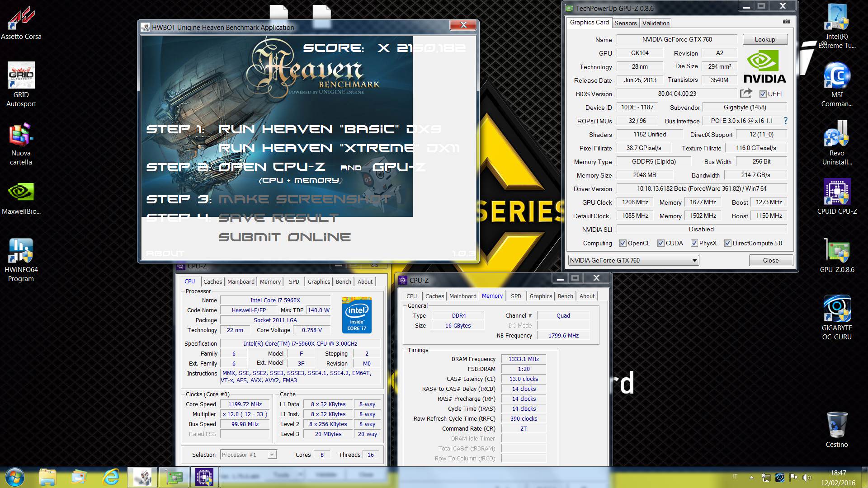Viewport: 868px width, 488px height.
Task: Click Close button in GPU-Z
Action: [x=771, y=260]
